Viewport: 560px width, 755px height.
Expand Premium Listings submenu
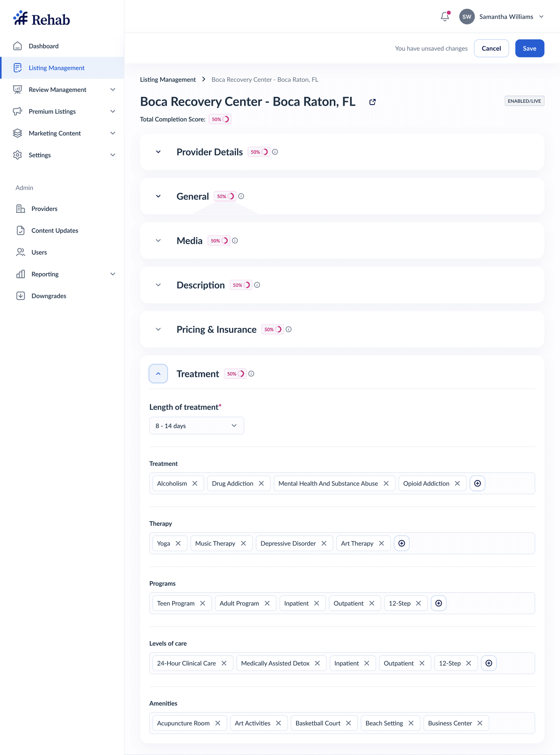[113, 111]
